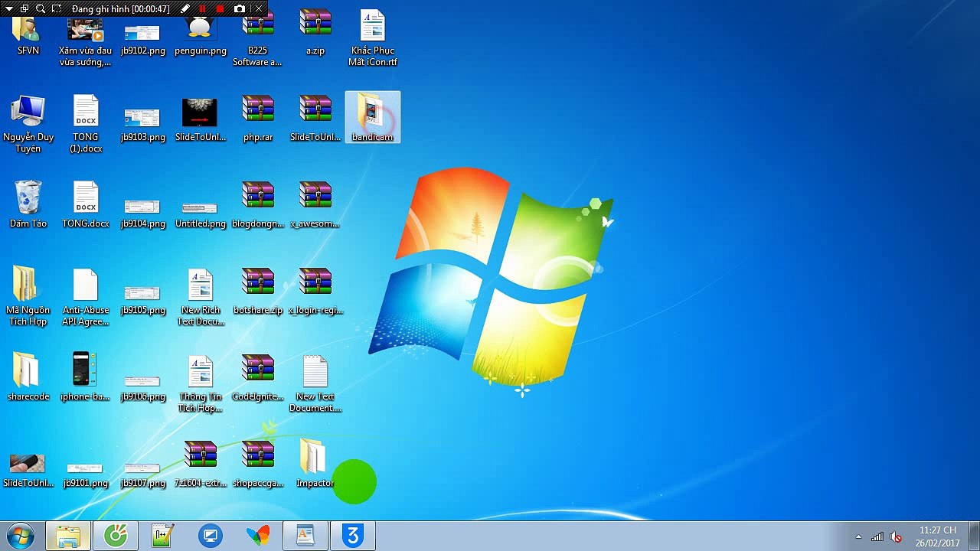Select the 'Dấm Táo' recycle bin
The height and width of the screenshot is (551, 980).
click(x=28, y=205)
